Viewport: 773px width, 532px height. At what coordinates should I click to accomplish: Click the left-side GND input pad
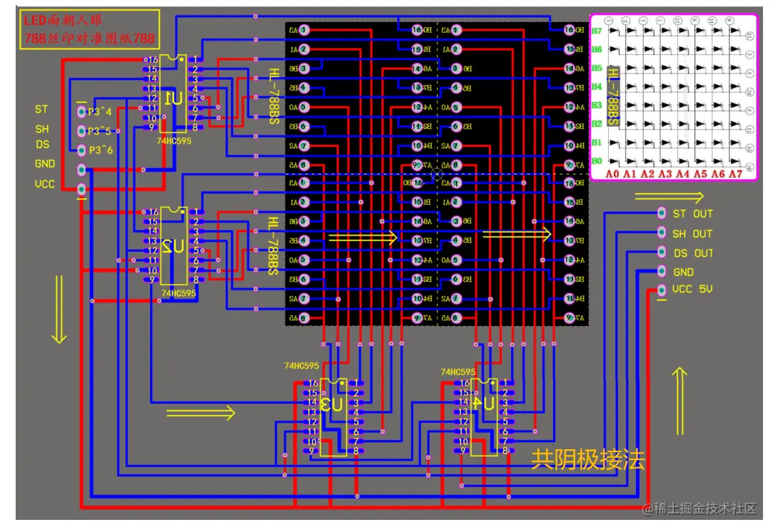(x=82, y=170)
